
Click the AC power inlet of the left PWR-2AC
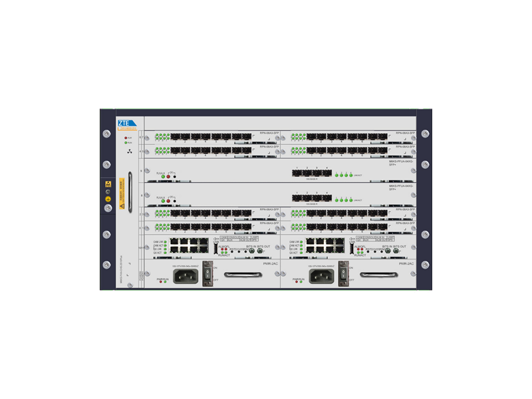pos(184,275)
